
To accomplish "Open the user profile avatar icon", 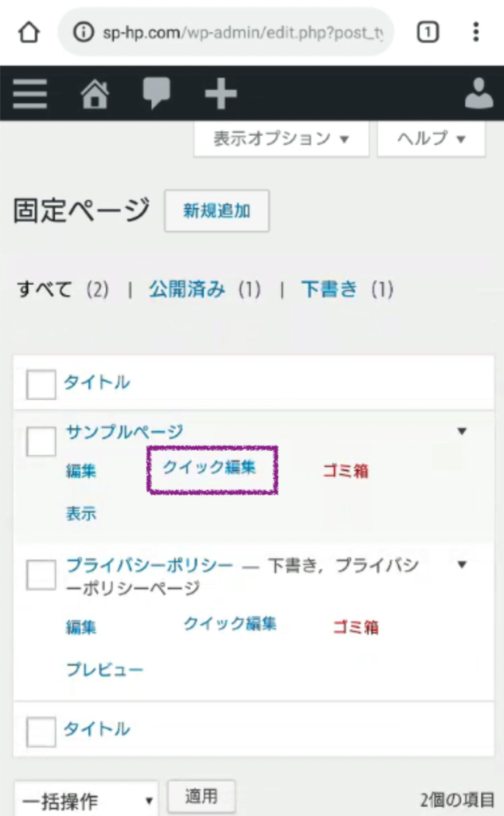I will [x=479, y=94].
